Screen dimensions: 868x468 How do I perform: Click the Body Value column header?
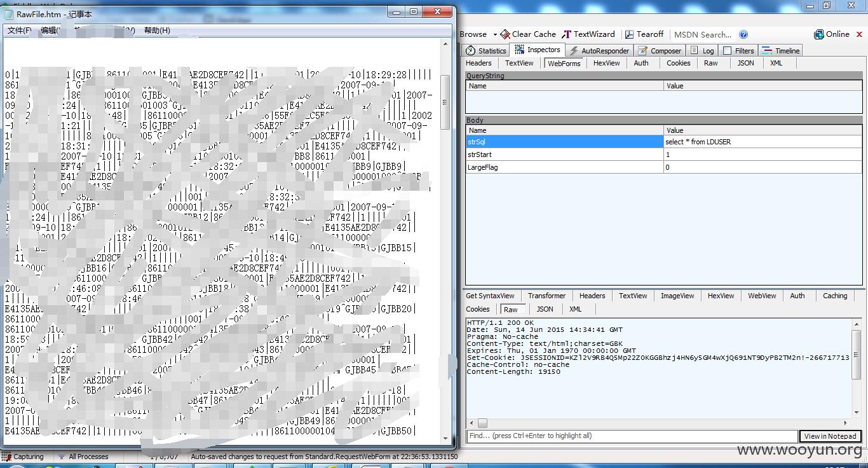pyautogui.click(x=763, y=130)
